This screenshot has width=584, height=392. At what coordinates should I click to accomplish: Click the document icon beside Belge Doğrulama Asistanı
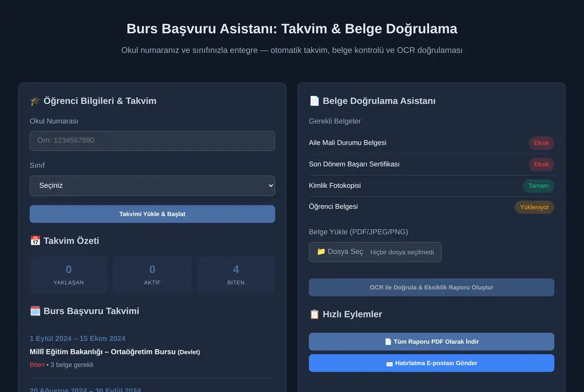(x=314, y=101)
